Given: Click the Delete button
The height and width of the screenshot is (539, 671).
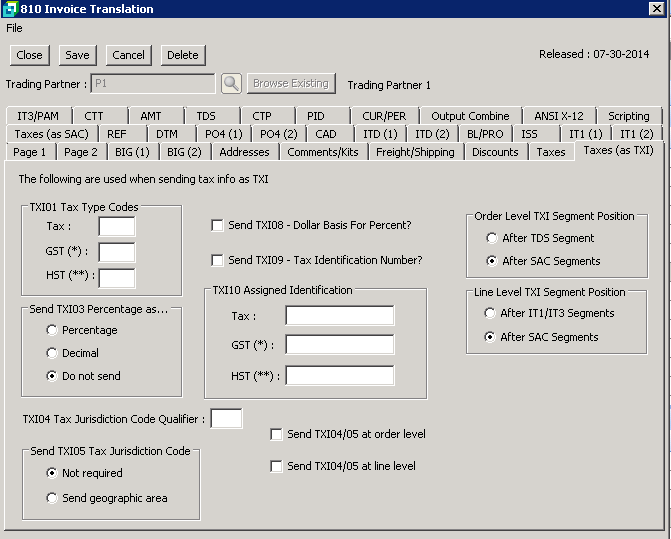Looking at the screenshot, I should coord(182,55).
